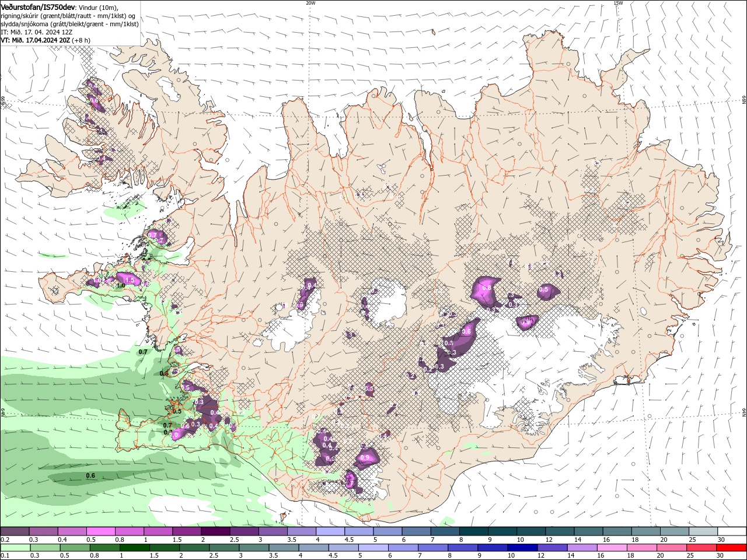Pick the upper legend swatch starting at 1
747x560 pixels.
(158, 531)
